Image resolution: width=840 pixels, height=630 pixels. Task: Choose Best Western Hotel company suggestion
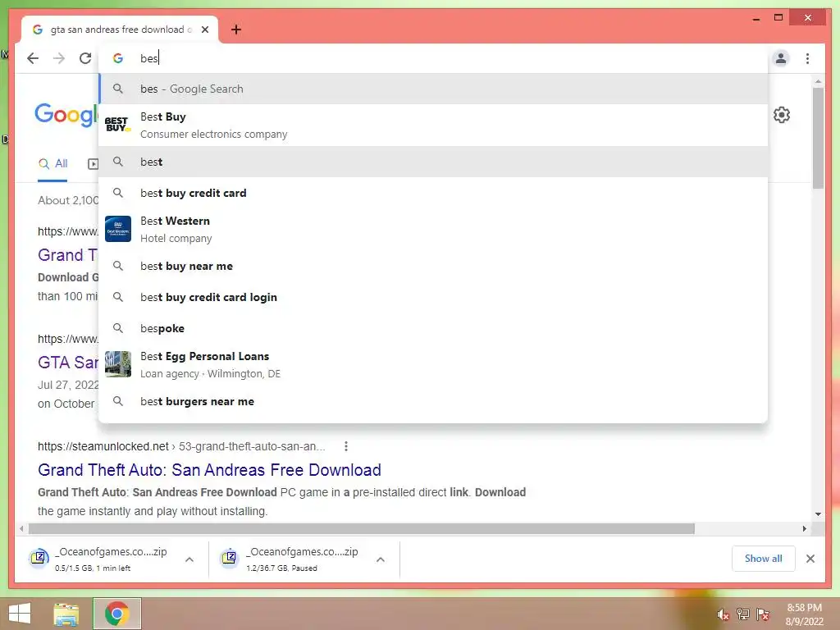(434, 230)
